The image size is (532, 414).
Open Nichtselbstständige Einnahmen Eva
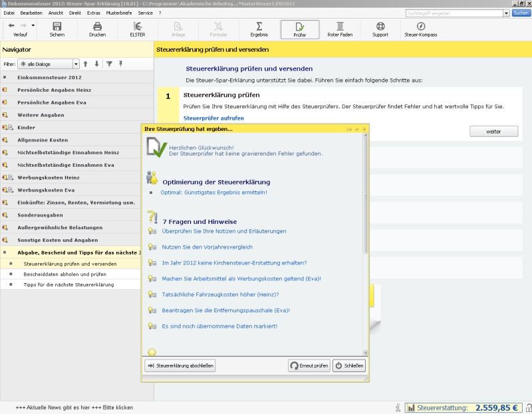pyautogui.click(x=66, y=165)
